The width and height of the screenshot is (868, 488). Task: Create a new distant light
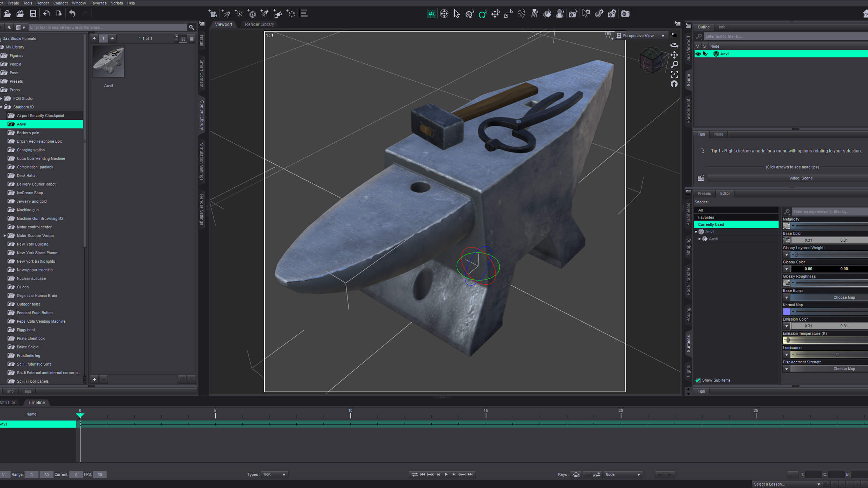click(x=226, y=14)
